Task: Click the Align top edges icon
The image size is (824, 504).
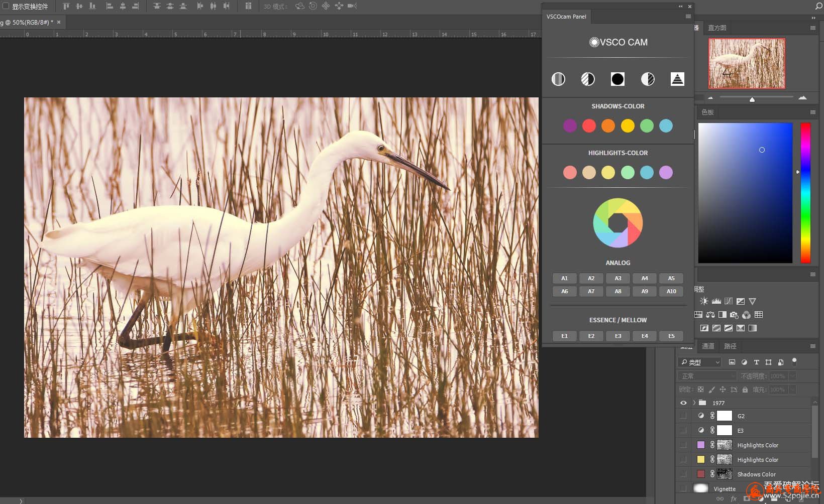Action: tap(66, 6)
